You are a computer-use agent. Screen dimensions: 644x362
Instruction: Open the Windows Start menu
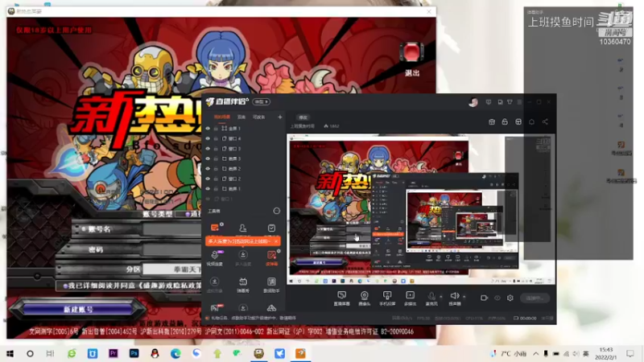tap(10, 353)
